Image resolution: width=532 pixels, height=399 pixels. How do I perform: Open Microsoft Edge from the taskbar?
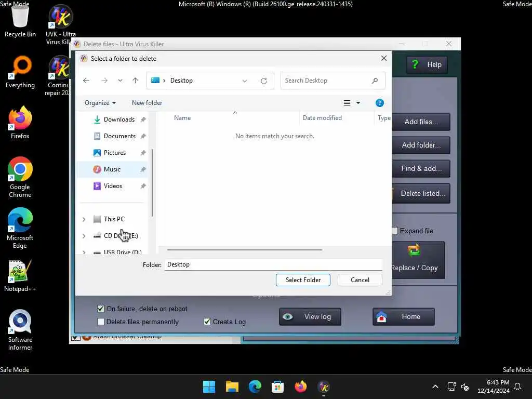[x=255, y=387]
